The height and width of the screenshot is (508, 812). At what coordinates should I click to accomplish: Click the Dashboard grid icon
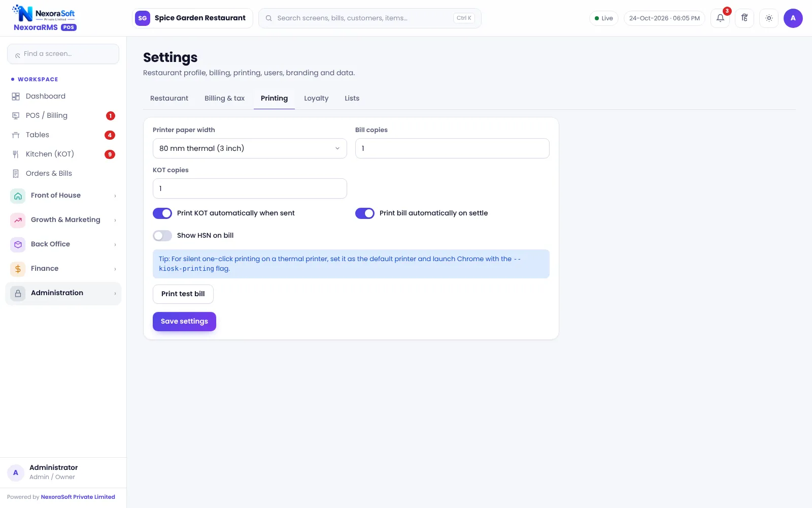coord(16,97)
